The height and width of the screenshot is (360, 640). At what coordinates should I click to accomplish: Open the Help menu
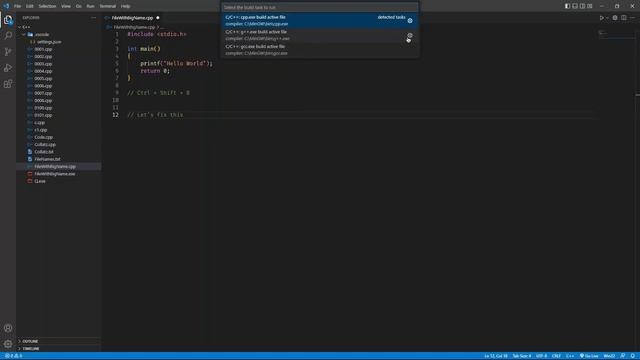[125, 6]
